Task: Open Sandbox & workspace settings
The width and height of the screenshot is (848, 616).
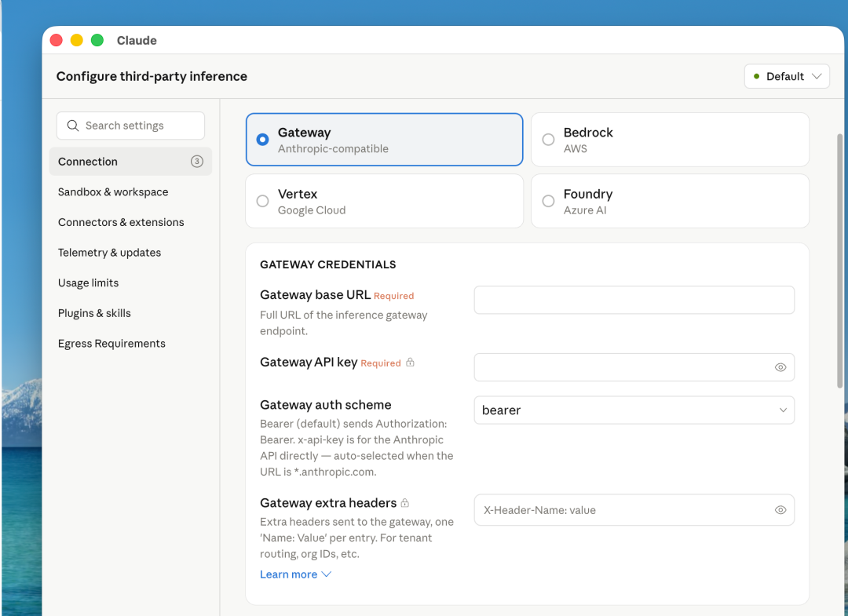Action: [113, 192]
